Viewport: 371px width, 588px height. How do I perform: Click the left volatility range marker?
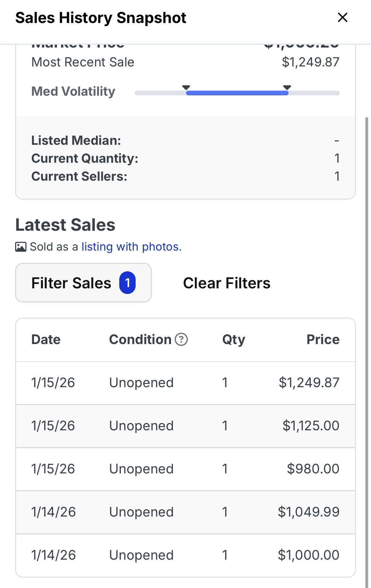click(186, 88)
